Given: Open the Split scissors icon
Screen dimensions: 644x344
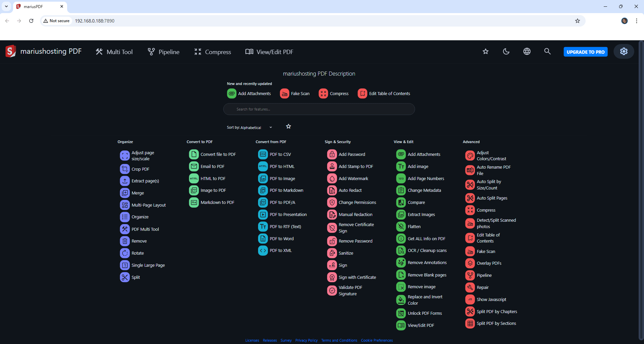Looking at the screenshot, I should click(x=125, y=277).
